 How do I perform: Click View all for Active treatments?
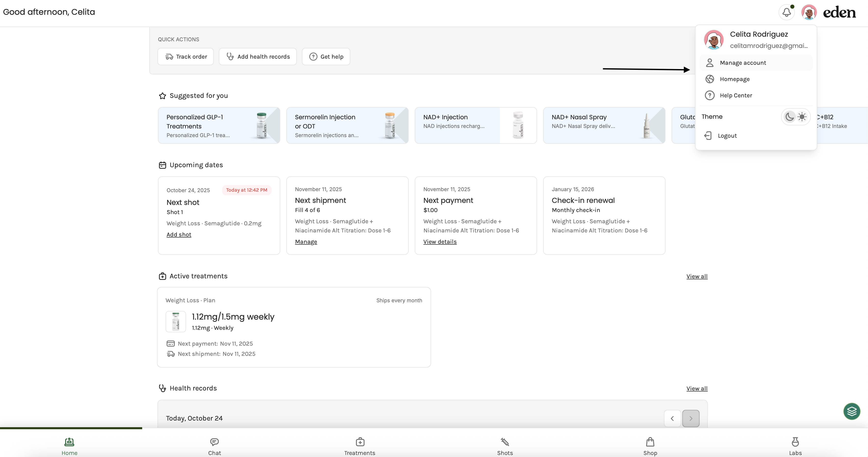pyautogui.click(x=697, y=276)
